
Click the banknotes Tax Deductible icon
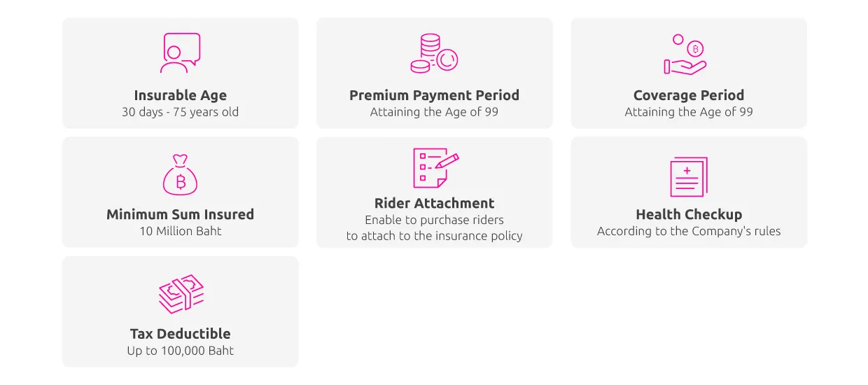181,294
